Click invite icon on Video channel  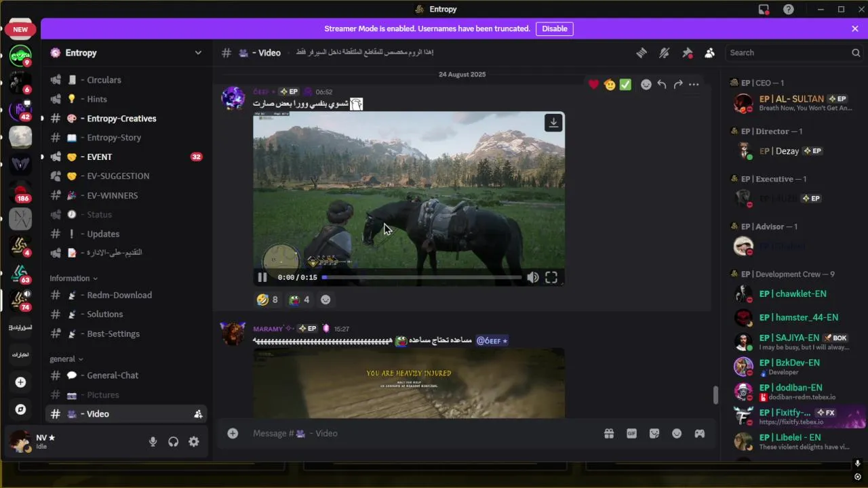click(x=198, y=413)
